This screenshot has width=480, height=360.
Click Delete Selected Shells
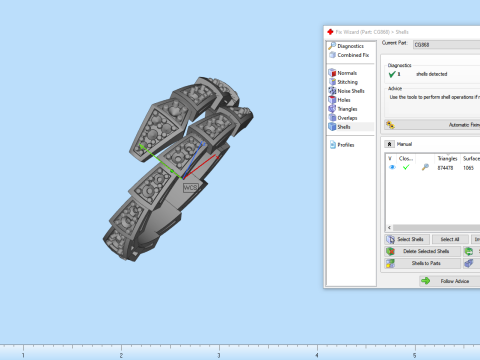423,251
